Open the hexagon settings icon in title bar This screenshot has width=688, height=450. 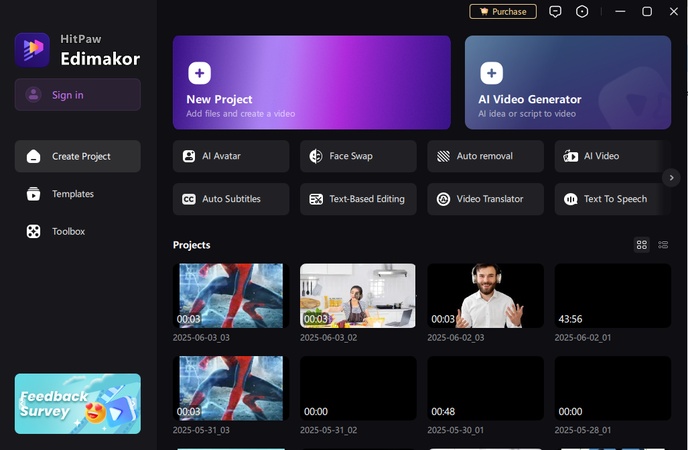[x=583, y=11]
